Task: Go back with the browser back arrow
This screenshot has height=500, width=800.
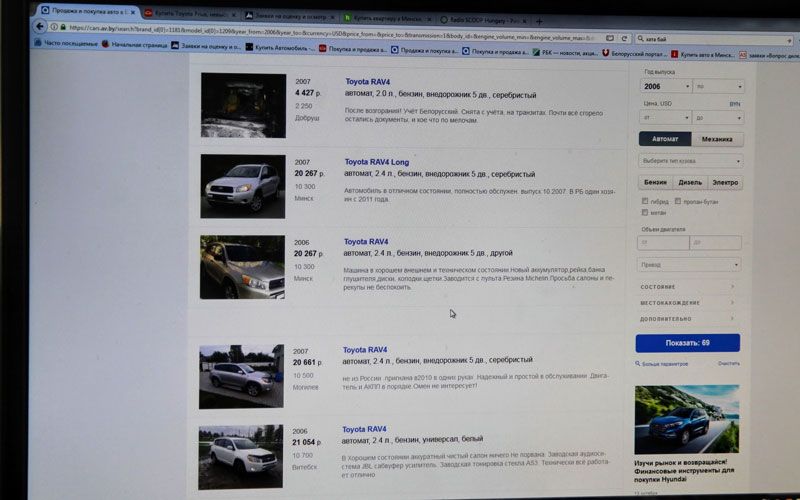Action: click(x=40, y=27)
